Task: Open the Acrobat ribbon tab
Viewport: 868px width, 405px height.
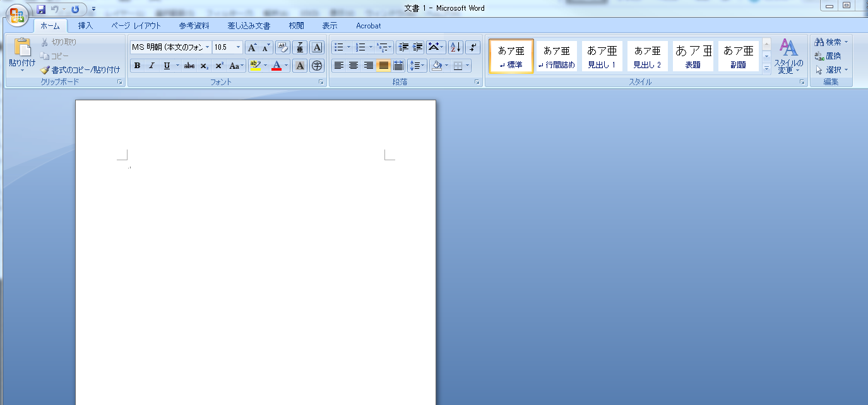Action: coord(368,26)
